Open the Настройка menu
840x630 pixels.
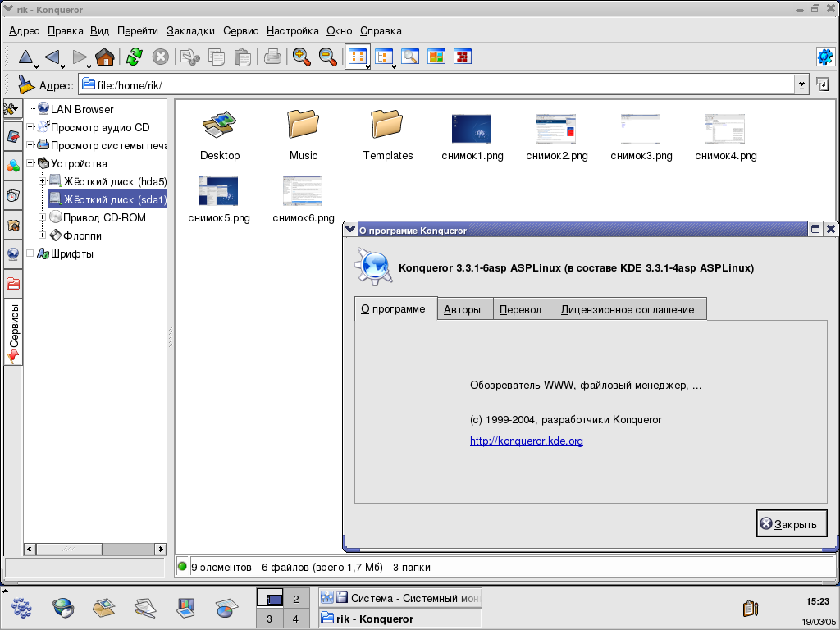293,31
